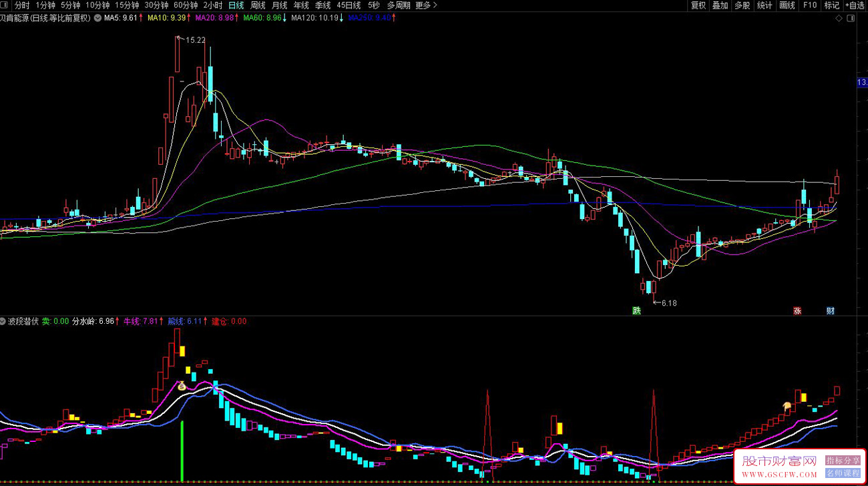
Task: Click the 波段潜伏 indicator name
Action: pyautogui.click(x=23, y=321)
